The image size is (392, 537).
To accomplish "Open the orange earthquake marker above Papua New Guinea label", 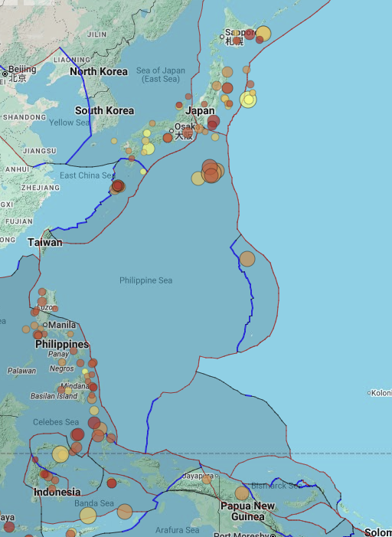I will (242, 493).
